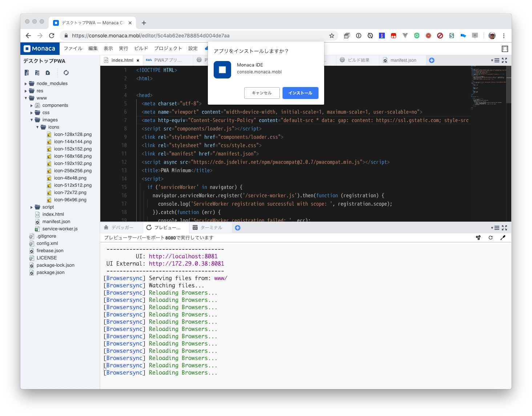Select service-worker.js in file tree
The width and height of the screenshot is (532, 416).
pyautogui.click(x=60, y=229)
